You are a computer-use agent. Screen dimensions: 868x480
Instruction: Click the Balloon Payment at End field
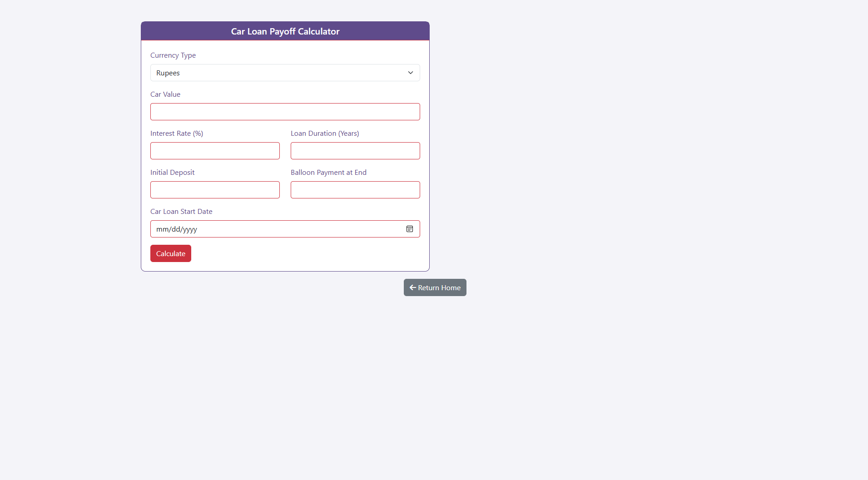click(355, 190)
